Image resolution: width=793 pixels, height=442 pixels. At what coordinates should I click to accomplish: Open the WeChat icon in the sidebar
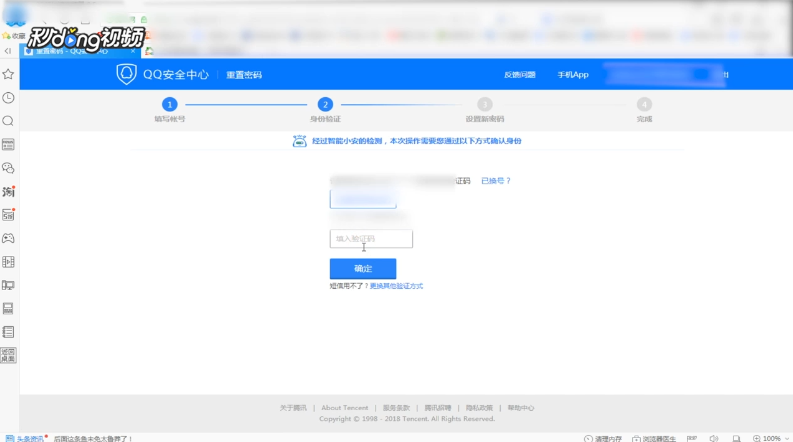click(8, 168)
